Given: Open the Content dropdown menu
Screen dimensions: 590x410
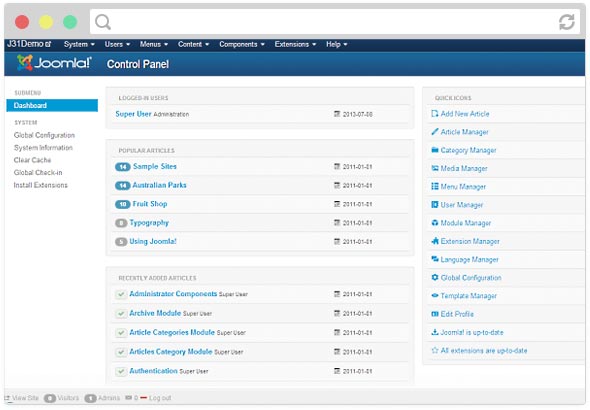Looking at the screenshot, I should click(193, 44).
